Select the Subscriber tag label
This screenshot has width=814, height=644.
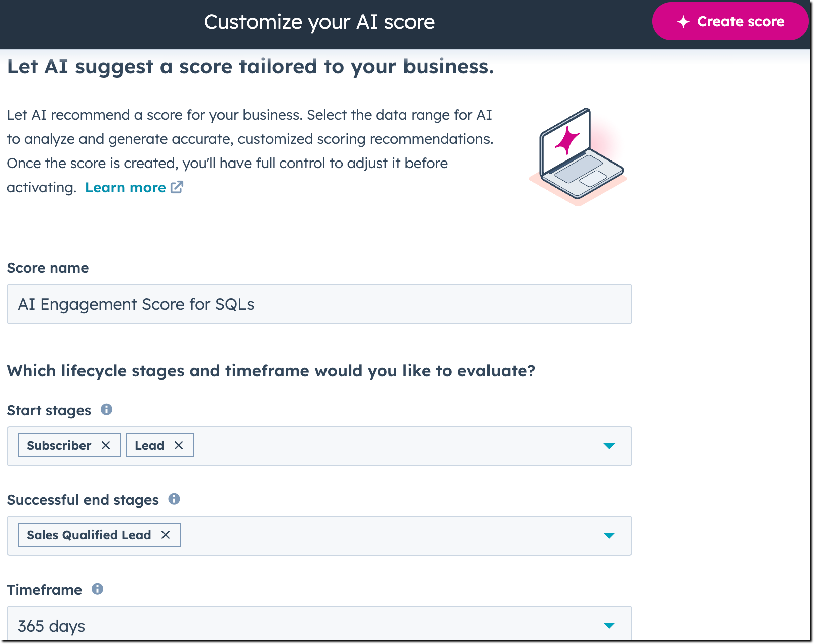point(58,445)
